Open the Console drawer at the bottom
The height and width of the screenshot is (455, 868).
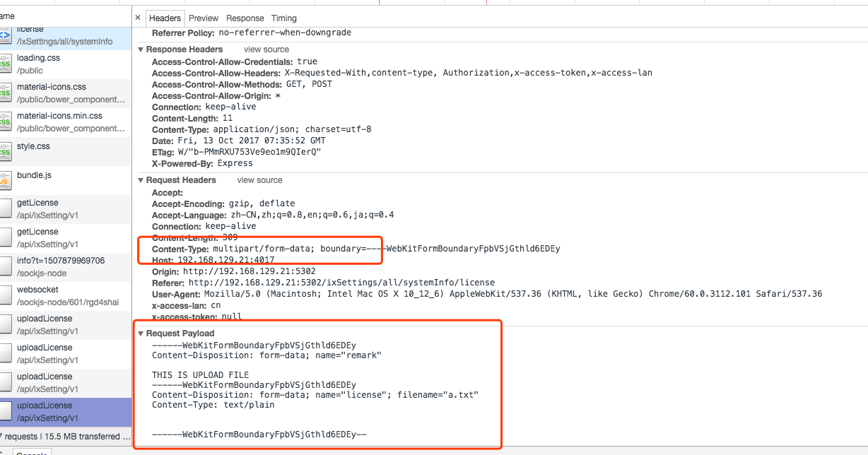pyautogui.click(x=30, y=451)
